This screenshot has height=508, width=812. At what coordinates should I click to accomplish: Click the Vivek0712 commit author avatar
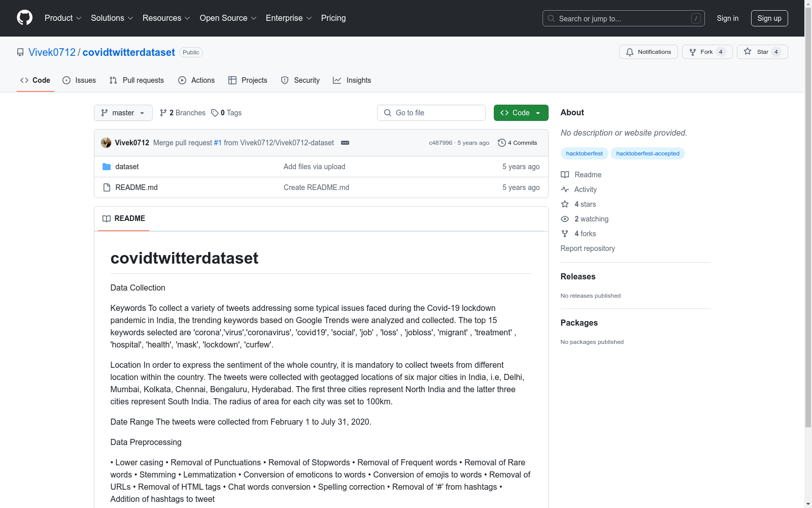point(106,143)
